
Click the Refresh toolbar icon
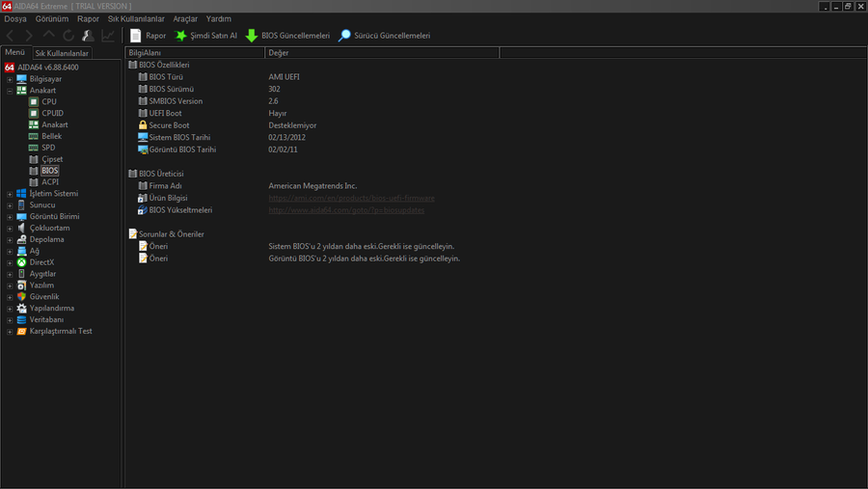[x=68, y=36]
